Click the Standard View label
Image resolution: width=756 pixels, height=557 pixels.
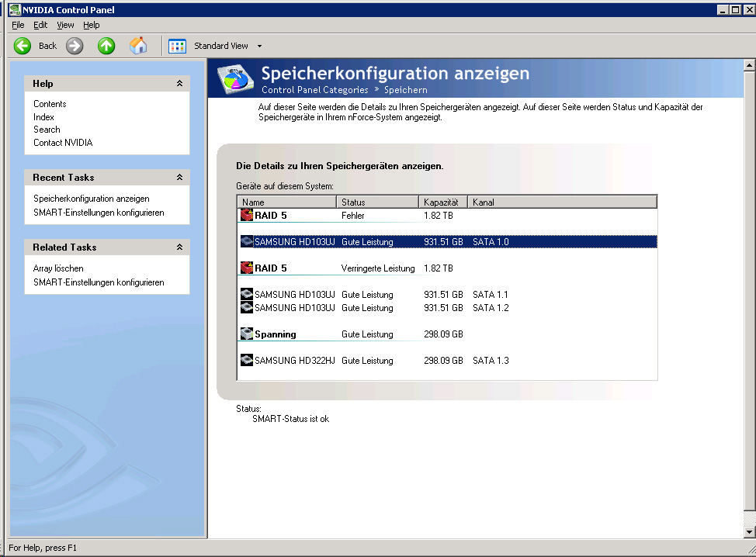tap(220, 46)
